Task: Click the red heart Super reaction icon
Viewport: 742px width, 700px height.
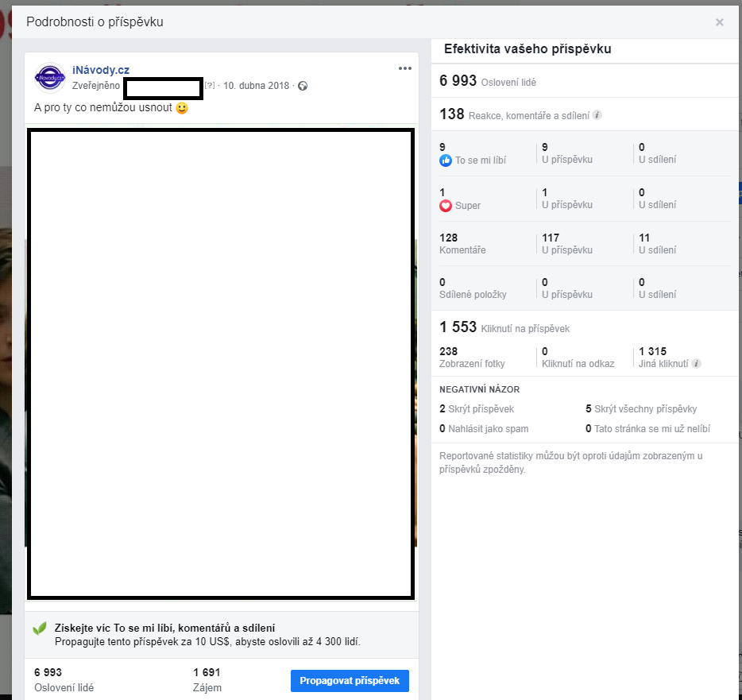Action: pos(446,206)
